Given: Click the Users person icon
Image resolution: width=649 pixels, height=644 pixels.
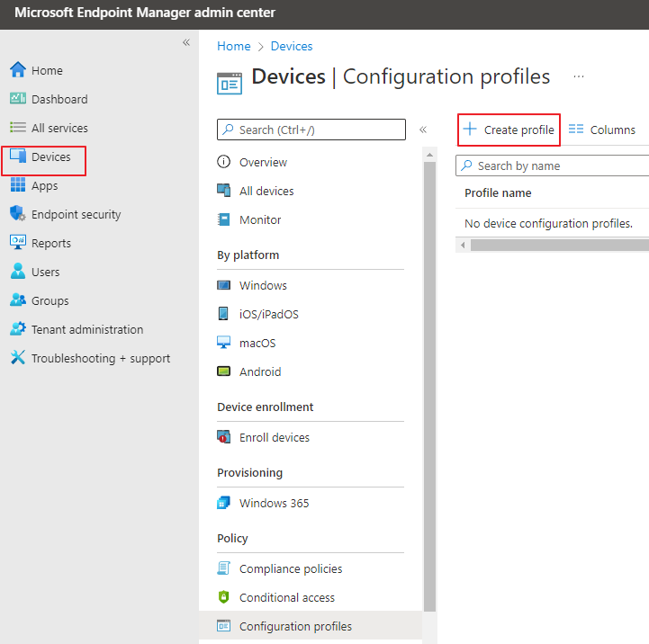Looking at the screenshot, I should click(18, 272).
